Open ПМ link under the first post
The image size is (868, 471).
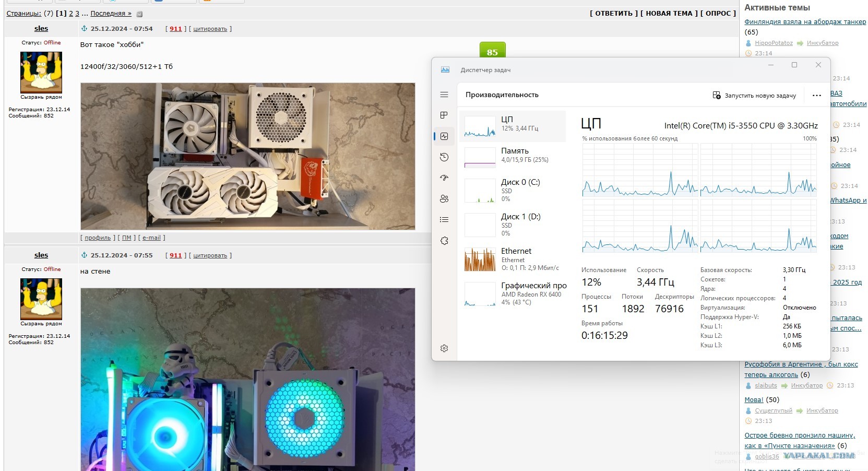pyautogui.click(x=127, y=238)
